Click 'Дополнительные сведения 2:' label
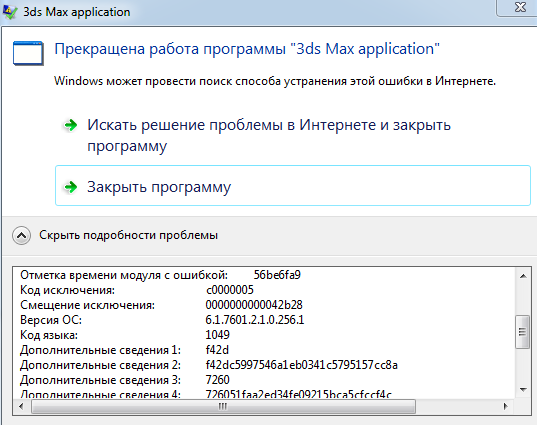This screenshot has width=537, height=425. pos(100,365)
